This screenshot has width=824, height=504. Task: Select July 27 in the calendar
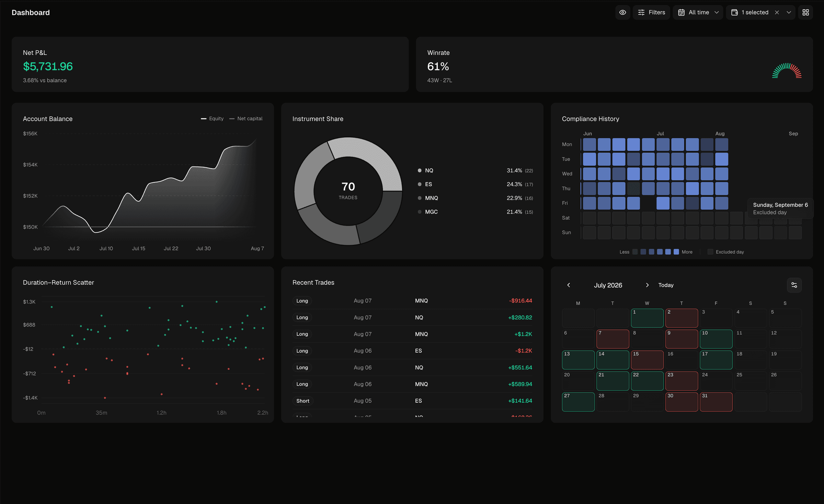click(578, 402)
